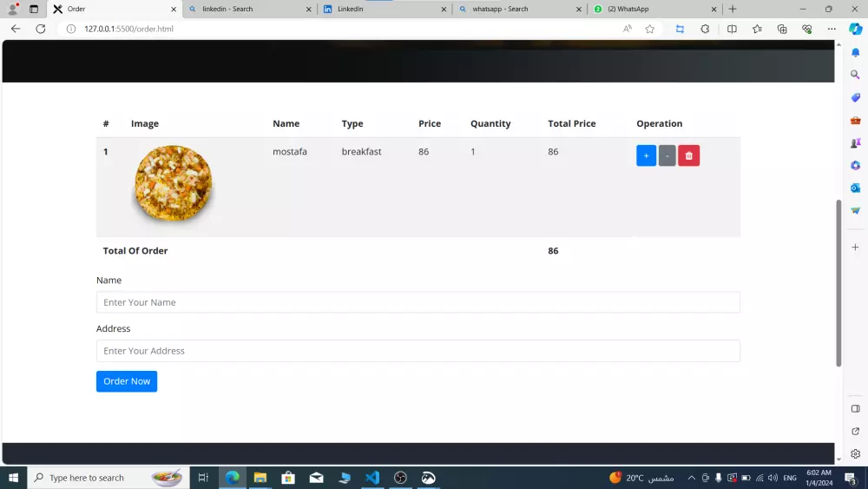Open the notification center

pyautogui.click(x=851, y=478)
